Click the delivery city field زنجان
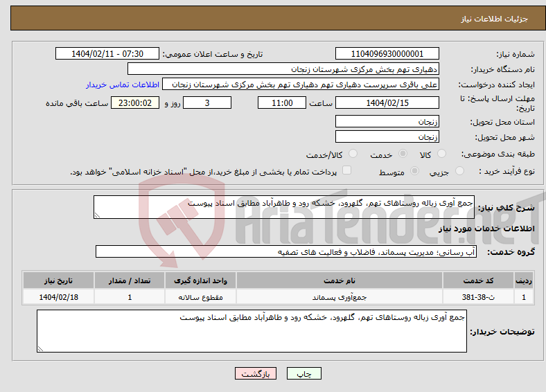The width and height of the screenshot is (546, 392). pos(387,137)
